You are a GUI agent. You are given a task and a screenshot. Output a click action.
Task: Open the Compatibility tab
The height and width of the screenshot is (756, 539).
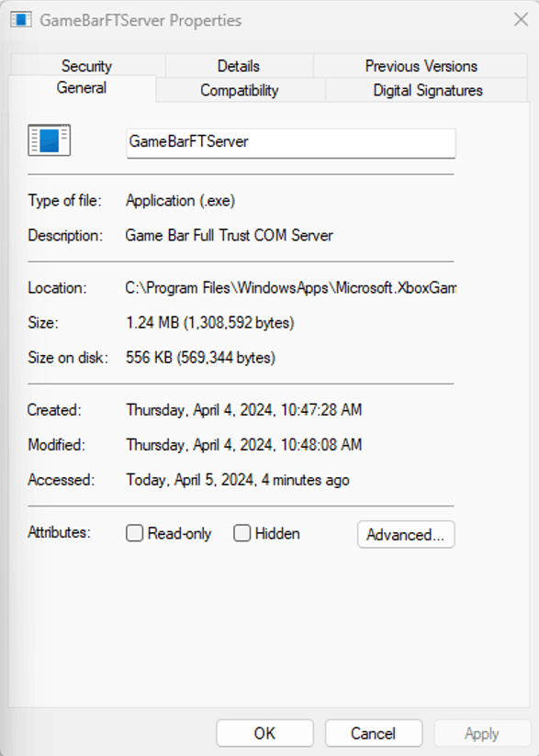240,90
